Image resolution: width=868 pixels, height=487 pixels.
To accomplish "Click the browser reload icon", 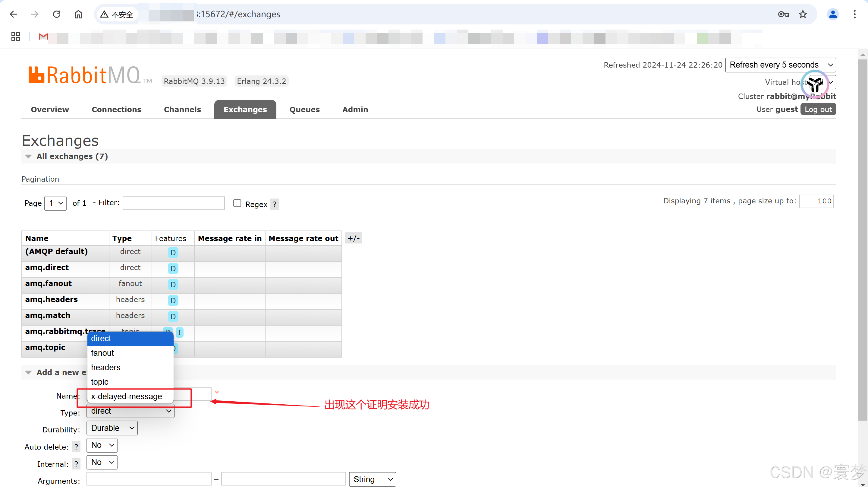I will [57, 14].
